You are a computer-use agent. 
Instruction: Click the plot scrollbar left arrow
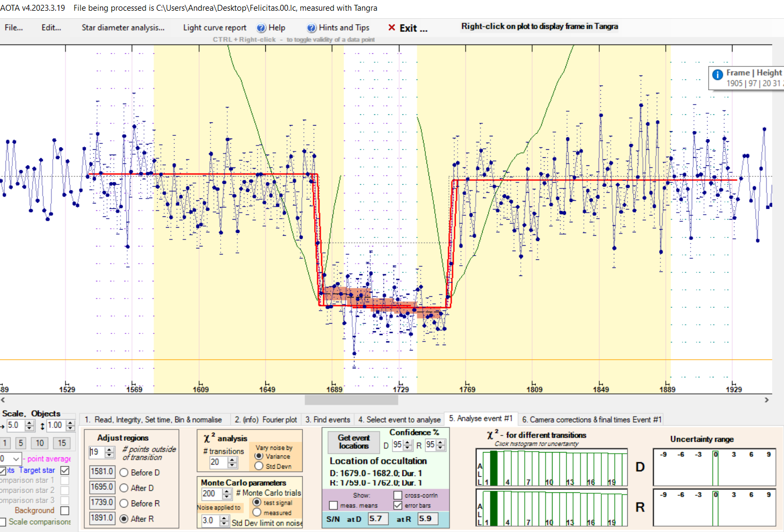[x=3, y=400]
